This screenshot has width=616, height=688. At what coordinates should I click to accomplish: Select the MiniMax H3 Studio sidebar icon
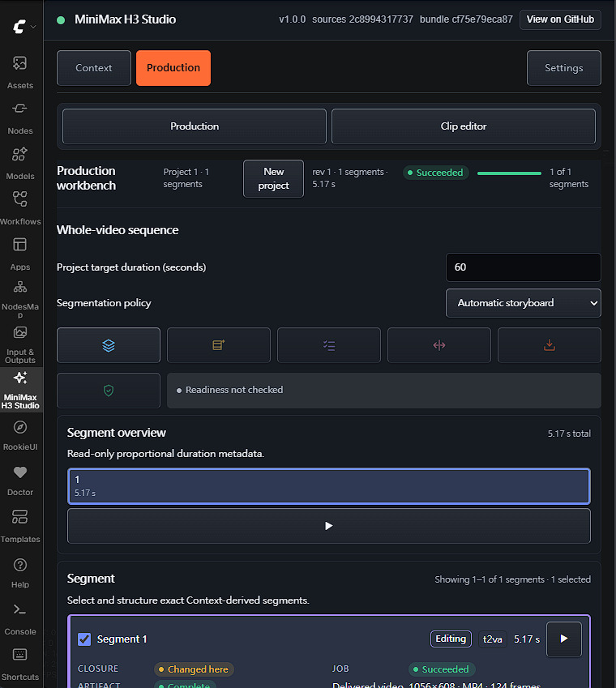[20, 390]
